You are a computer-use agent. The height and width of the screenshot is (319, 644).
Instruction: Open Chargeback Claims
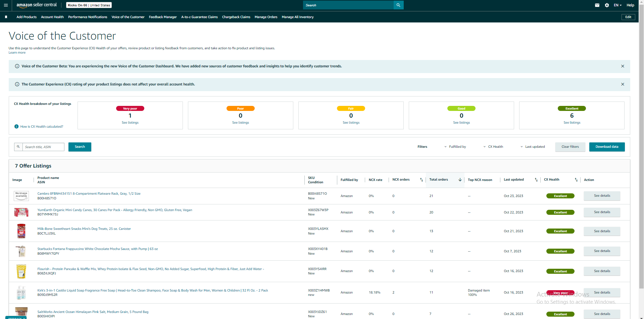click(x=236, y=17)
